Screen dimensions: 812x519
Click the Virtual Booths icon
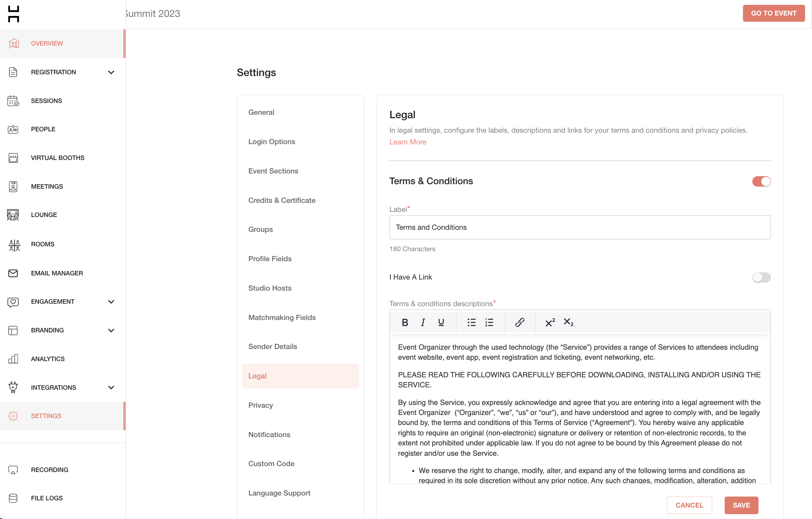pyautogui.click(x=13, y=158)
